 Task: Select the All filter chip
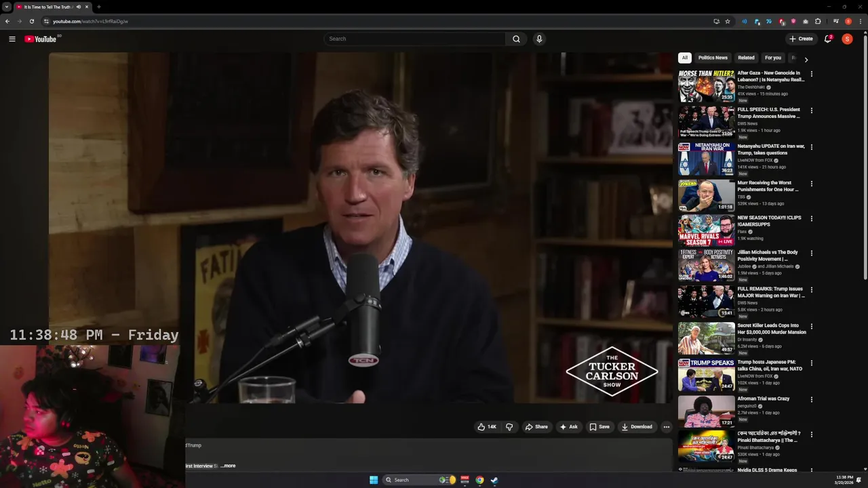685,58
